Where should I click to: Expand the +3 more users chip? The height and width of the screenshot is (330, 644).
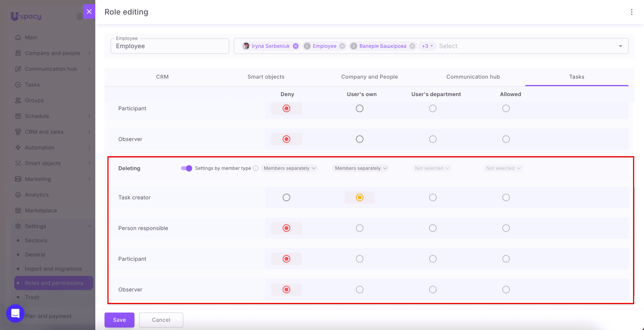coord(427,46)
